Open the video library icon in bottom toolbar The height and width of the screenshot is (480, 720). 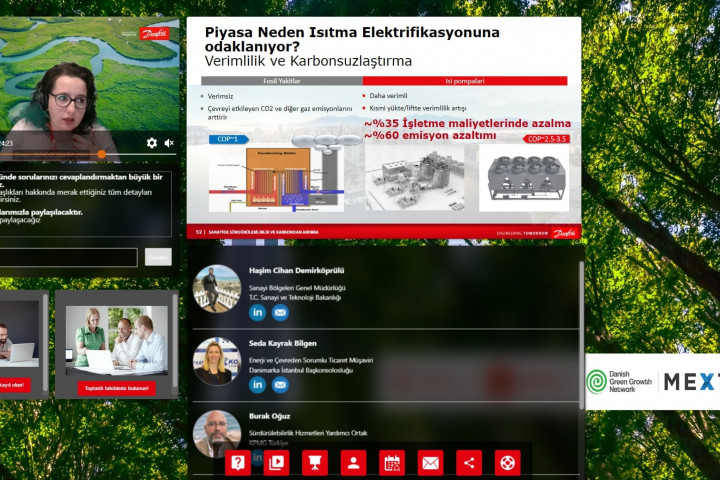pos(276,463)
